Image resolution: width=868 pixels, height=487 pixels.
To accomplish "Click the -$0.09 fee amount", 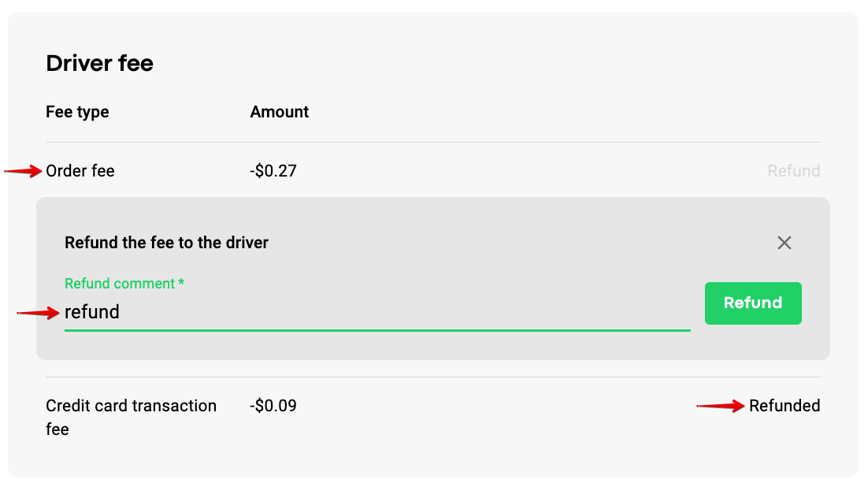I will (x=273, y=406).
